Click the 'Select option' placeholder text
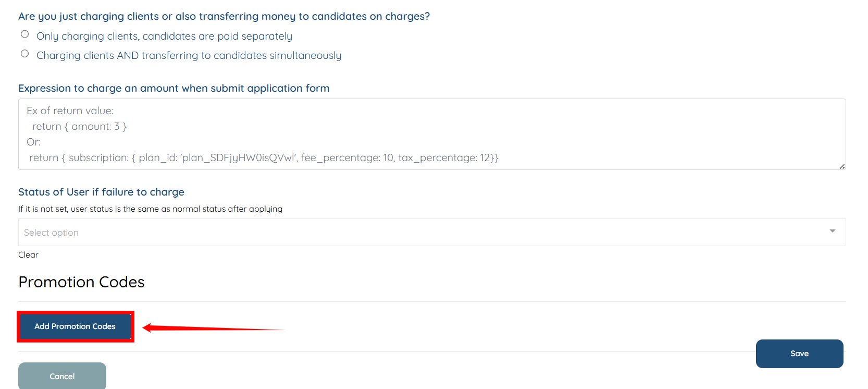 coord(51,233)
